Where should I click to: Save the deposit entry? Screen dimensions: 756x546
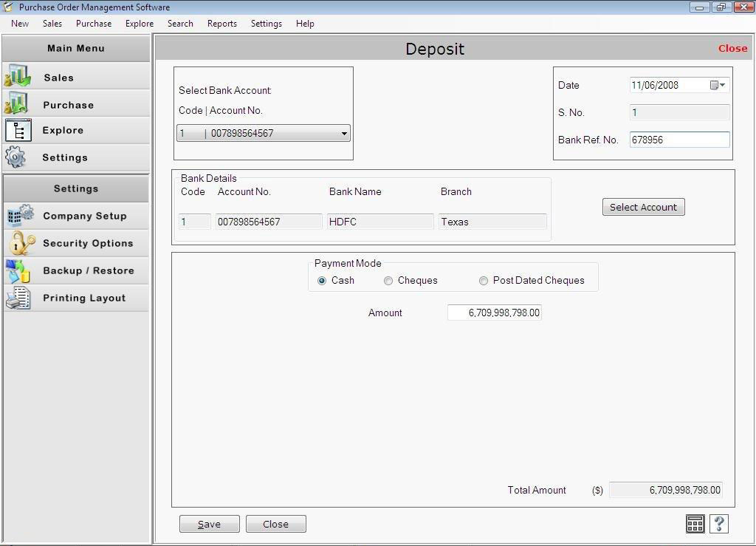tap(209, 523)
